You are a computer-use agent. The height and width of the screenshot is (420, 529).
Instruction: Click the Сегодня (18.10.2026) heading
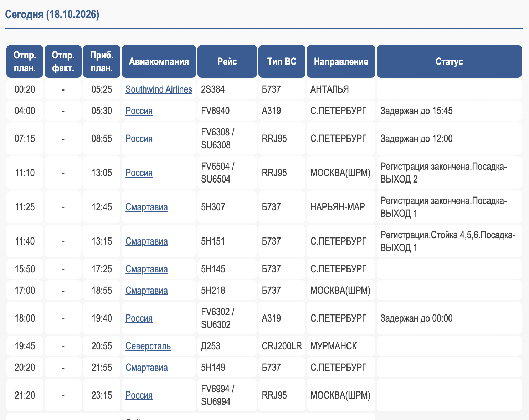tap(52, 15)
